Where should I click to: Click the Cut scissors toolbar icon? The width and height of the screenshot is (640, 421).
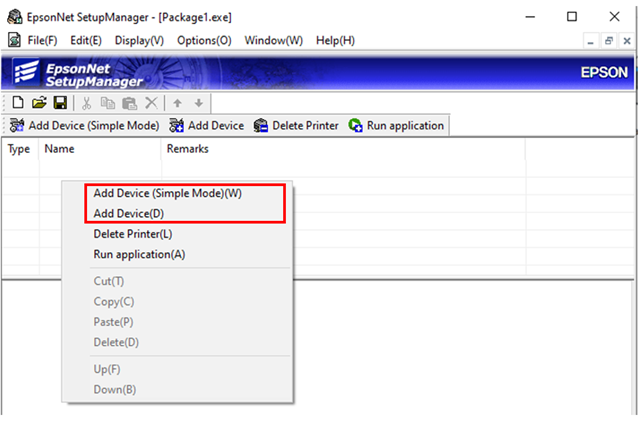pyautogui.click(x=86, y=103)
